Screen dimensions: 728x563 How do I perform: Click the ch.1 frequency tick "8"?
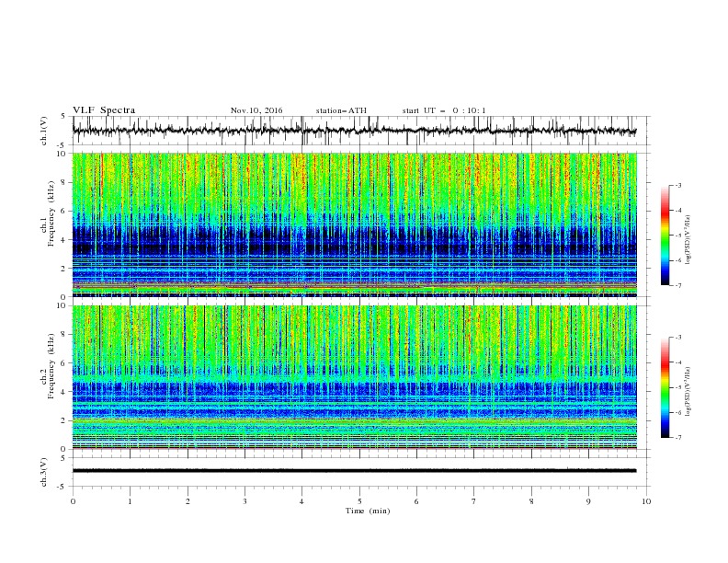point(63,182)
